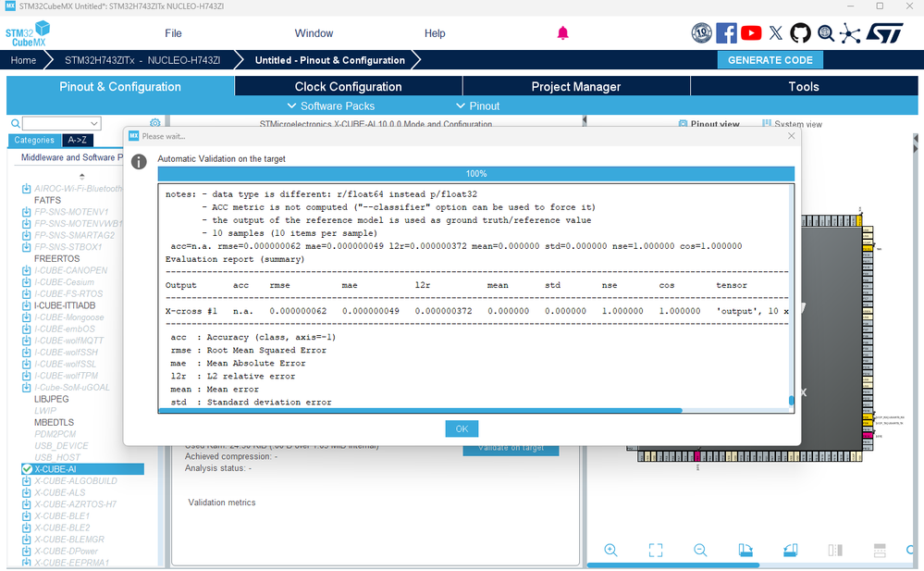Click the download icon beside X-CUBE-BLE1
This screenshot has width=924, height=571.
tap(27, 516)
